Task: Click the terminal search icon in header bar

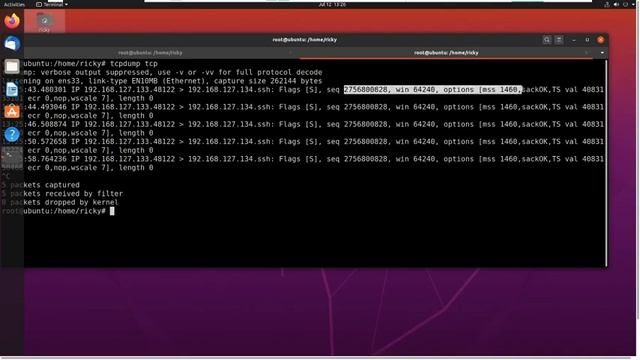Action: tap(547, 40)
